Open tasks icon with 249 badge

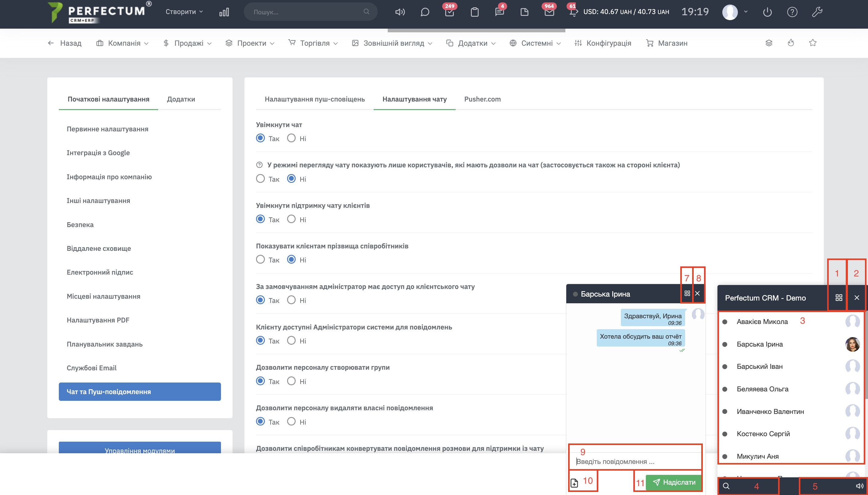click(449, 12)
